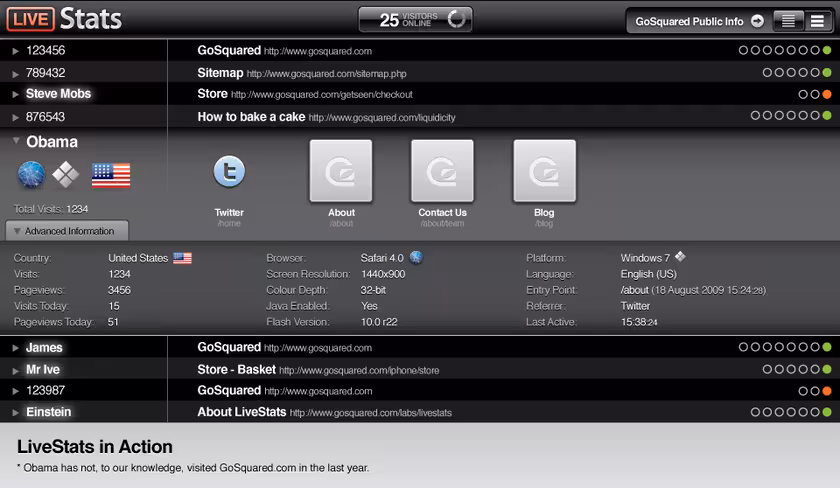Open the Sitemap page link

[302, 73]
